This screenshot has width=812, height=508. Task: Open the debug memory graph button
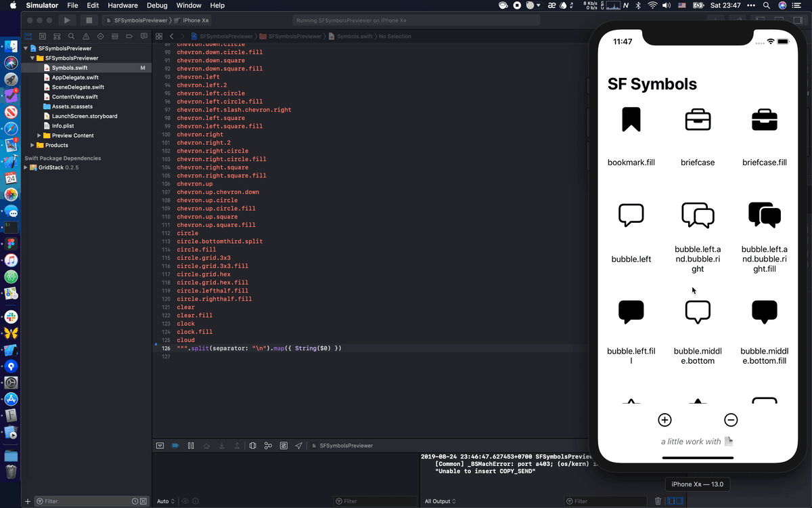pyautogui.click(x=268, y=446)
